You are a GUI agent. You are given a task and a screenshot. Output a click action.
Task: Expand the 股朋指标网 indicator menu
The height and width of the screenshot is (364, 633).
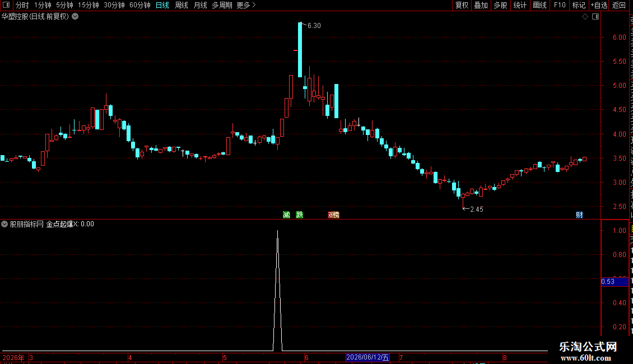pyautogui.click(x=4, y=224)
